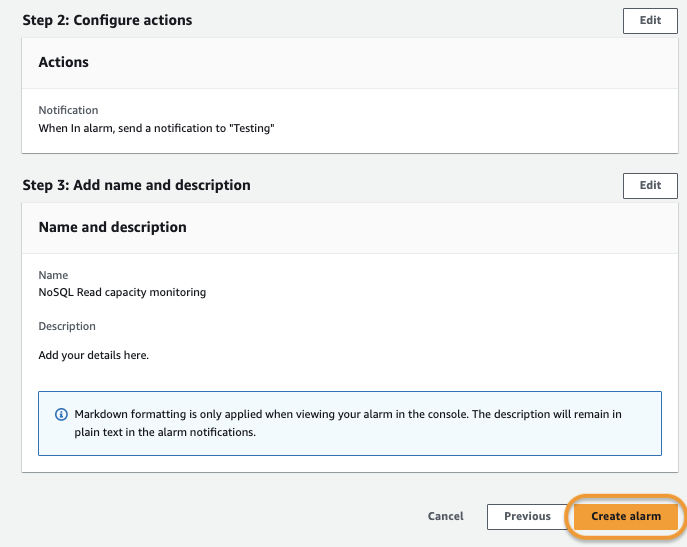This screenshot has height=547, width=687.
Task: Select the 'Step 2: Configure actions' heading
Action: [107, 20]
